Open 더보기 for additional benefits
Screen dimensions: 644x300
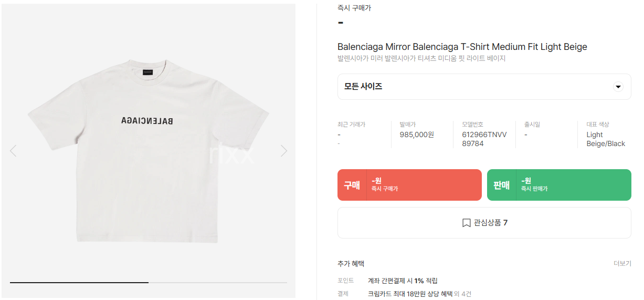[x=622, y=264]
